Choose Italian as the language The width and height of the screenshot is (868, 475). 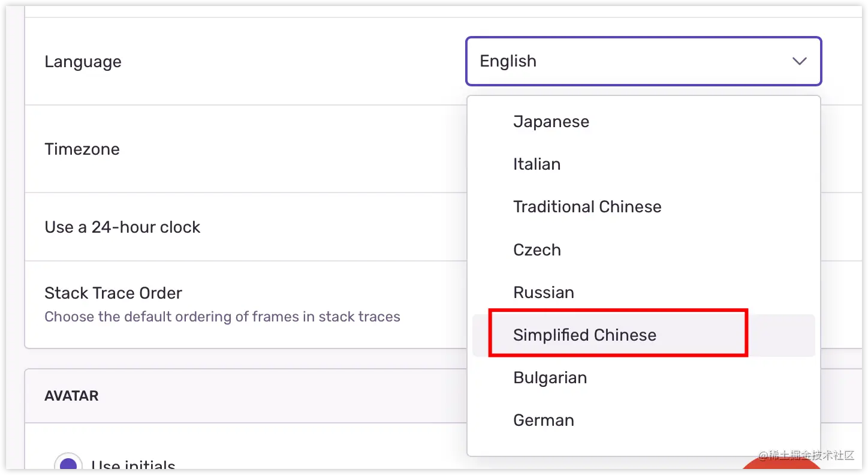537,164
